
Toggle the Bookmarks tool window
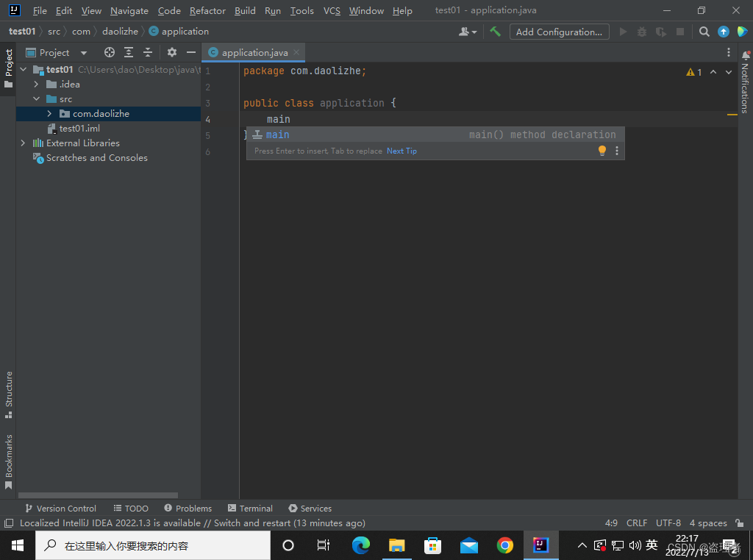(8, 462)
